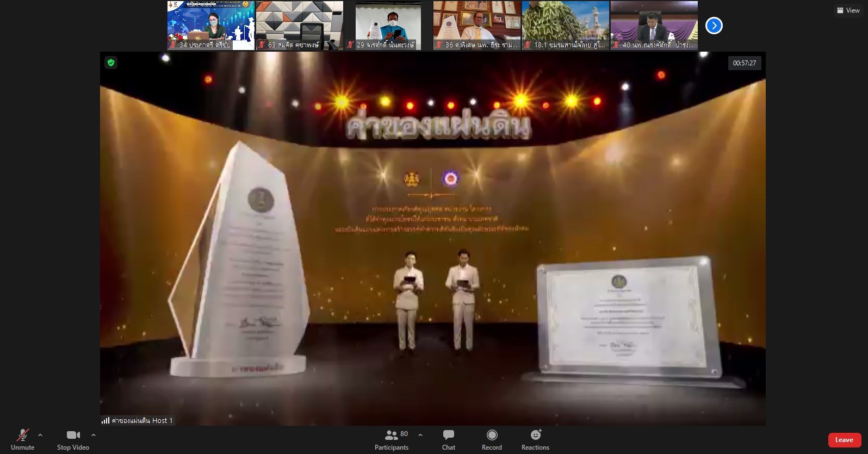868x454 pixels.
Task: Expand audio options next to Unmute
Action: coord(40,435)
